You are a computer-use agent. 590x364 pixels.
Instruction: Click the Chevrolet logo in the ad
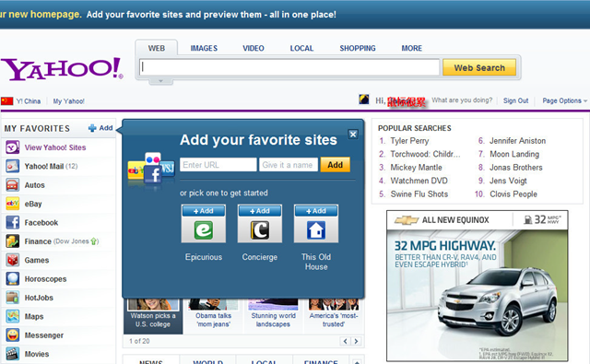point(407,220)
